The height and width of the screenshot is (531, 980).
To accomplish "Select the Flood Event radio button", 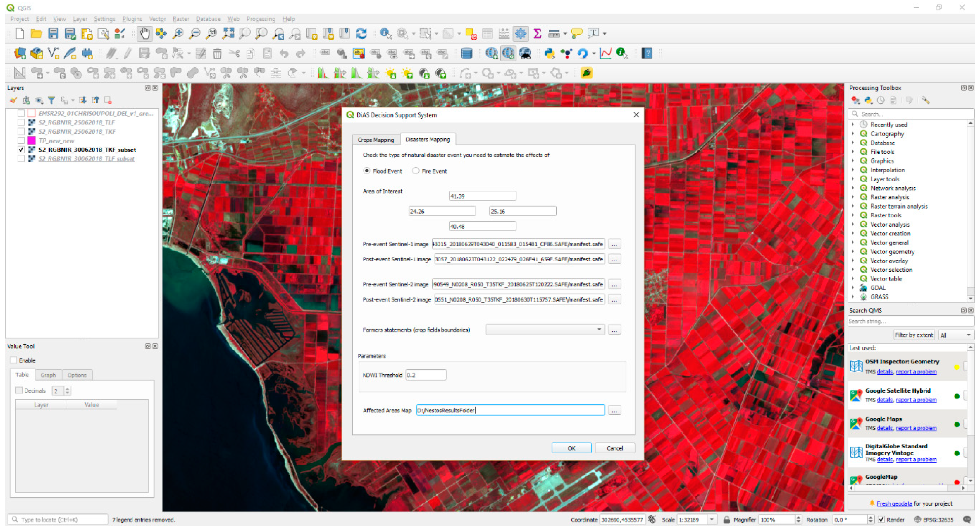I will [x=366, y=171].
